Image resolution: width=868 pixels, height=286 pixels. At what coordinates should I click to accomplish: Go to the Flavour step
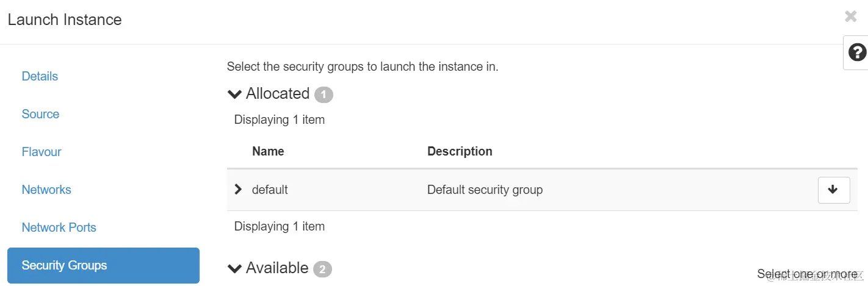coord(42,152)
